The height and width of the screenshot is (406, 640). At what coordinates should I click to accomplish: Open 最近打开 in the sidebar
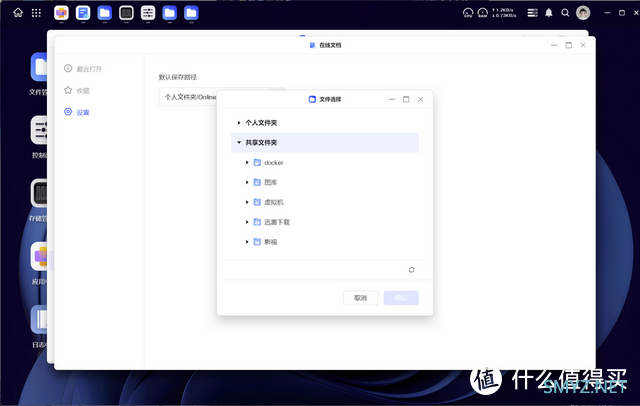pos(83,69)
